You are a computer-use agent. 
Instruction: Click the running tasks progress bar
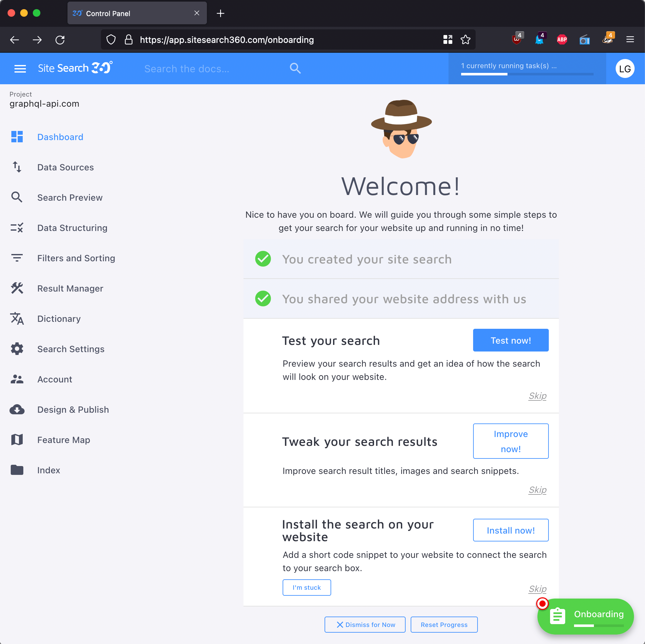point(527,74)
